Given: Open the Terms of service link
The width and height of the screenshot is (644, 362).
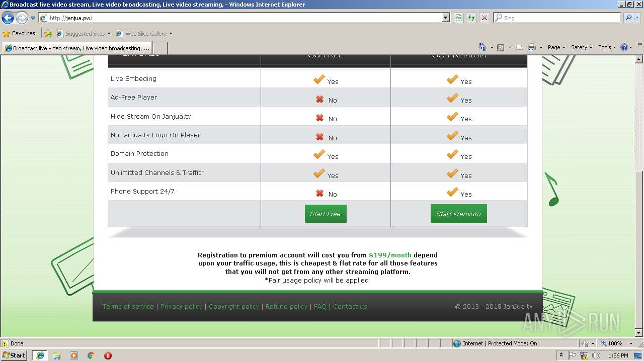Looking at the screenshot, I should click(x=128, y=306).
